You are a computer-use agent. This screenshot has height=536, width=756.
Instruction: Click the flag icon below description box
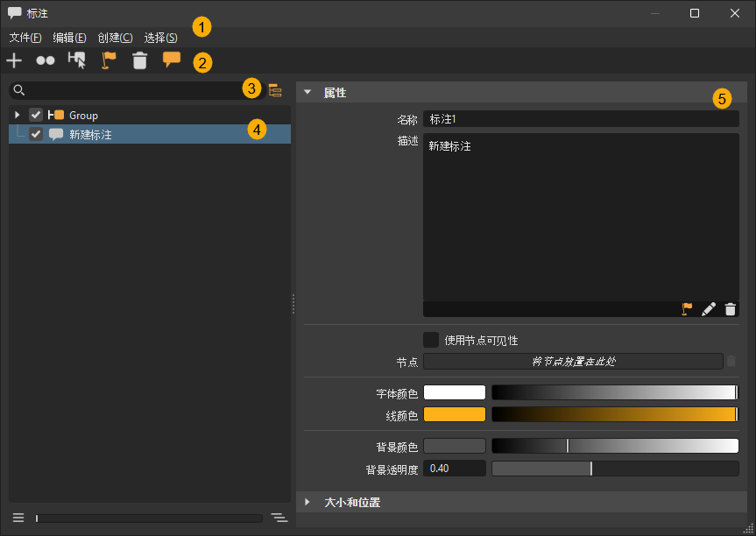click(687, 309)
